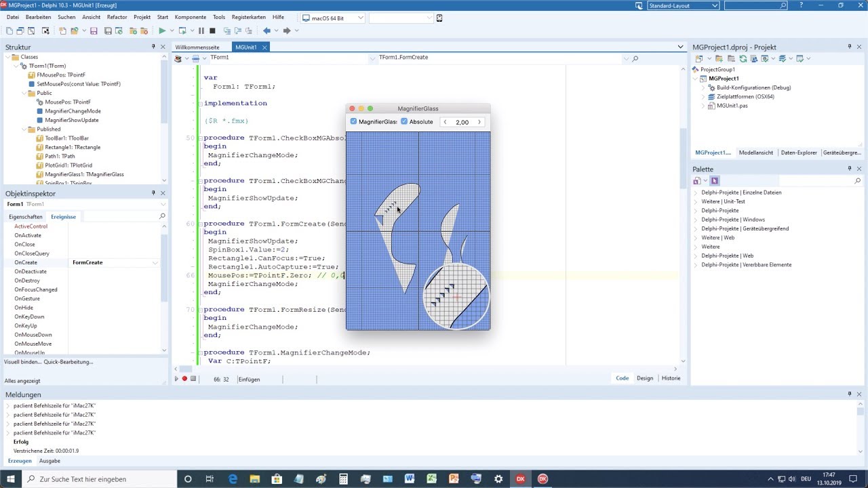Click the device preview icon beside platform dropdown
868x488 pixels.
439,18
